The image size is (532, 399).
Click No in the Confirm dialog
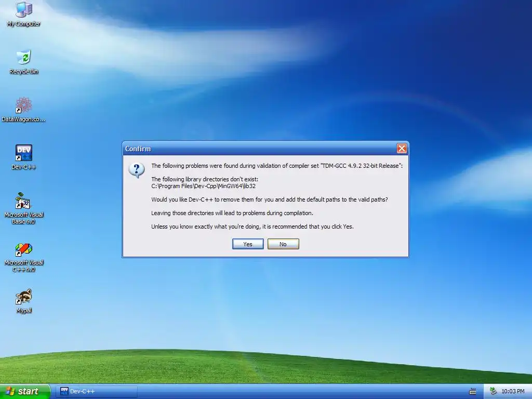[283, 244]
